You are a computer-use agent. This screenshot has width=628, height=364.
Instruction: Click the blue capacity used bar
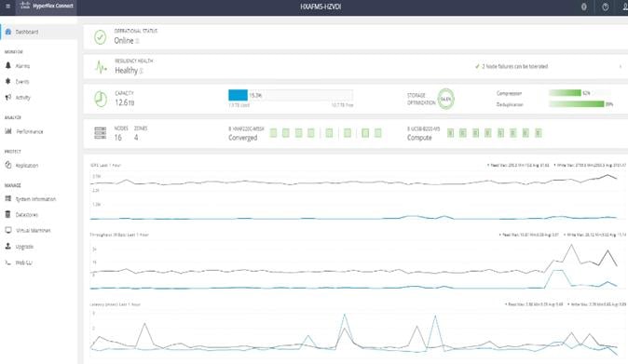pyautogui.click(x=238, y=95)
